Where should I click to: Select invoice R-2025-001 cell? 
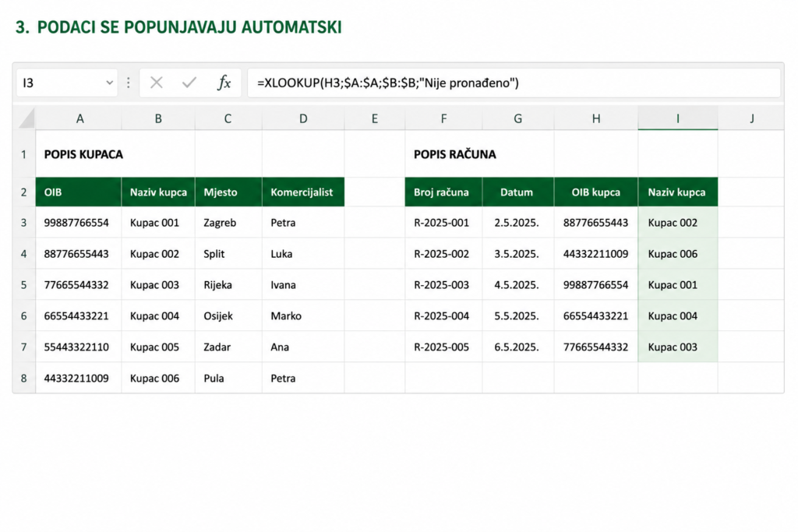443,222
